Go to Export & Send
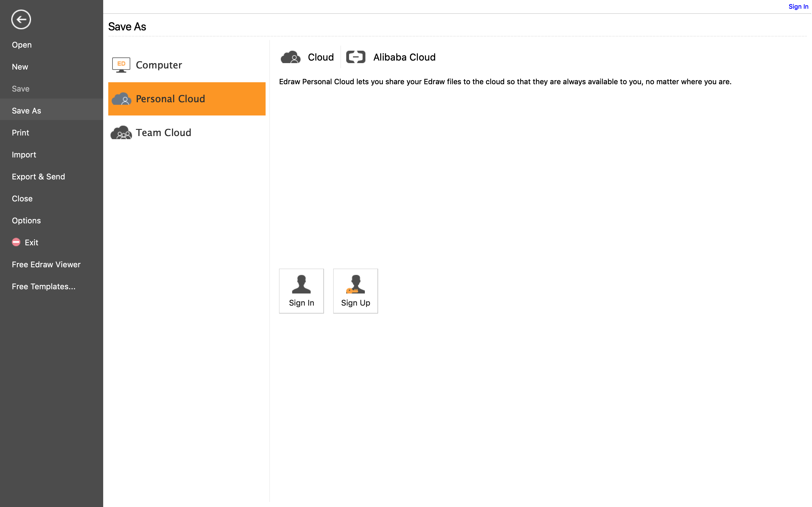This screenshot has height=507, width=812. tap(38, 177)
